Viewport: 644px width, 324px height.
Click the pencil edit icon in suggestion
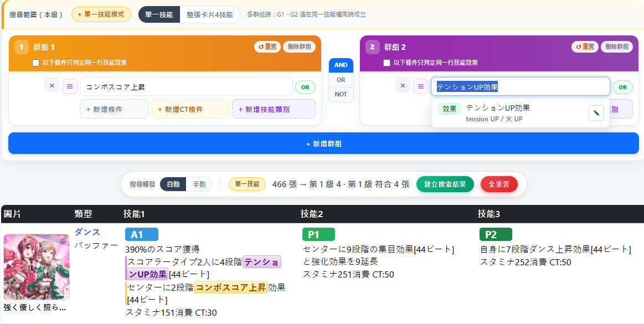coord(596,113)
